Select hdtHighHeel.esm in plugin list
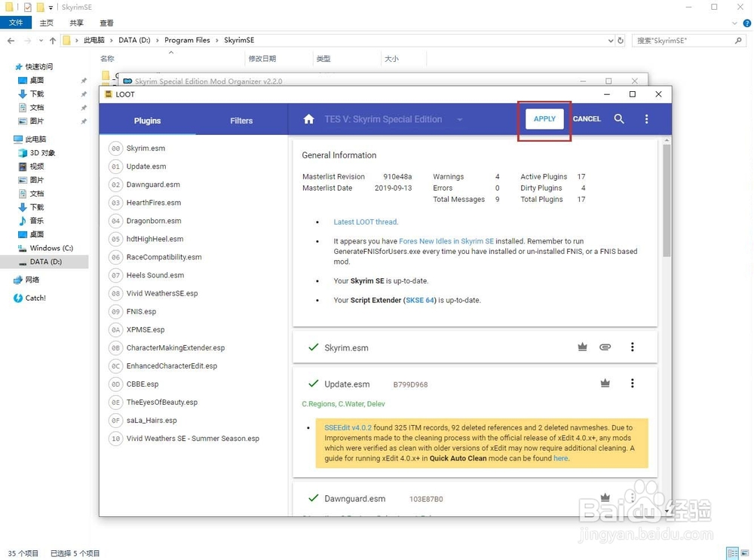 pyautogui.click(x=155, y=239)
